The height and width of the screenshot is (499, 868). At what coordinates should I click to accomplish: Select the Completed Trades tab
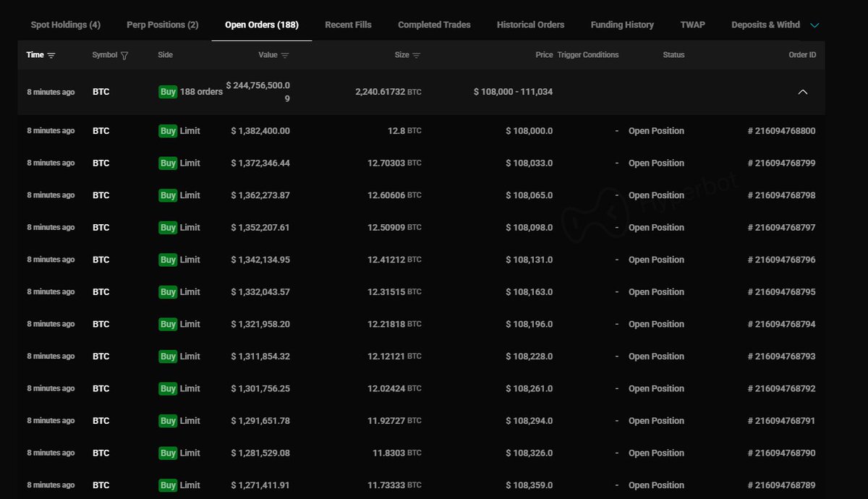pos(434,25)
